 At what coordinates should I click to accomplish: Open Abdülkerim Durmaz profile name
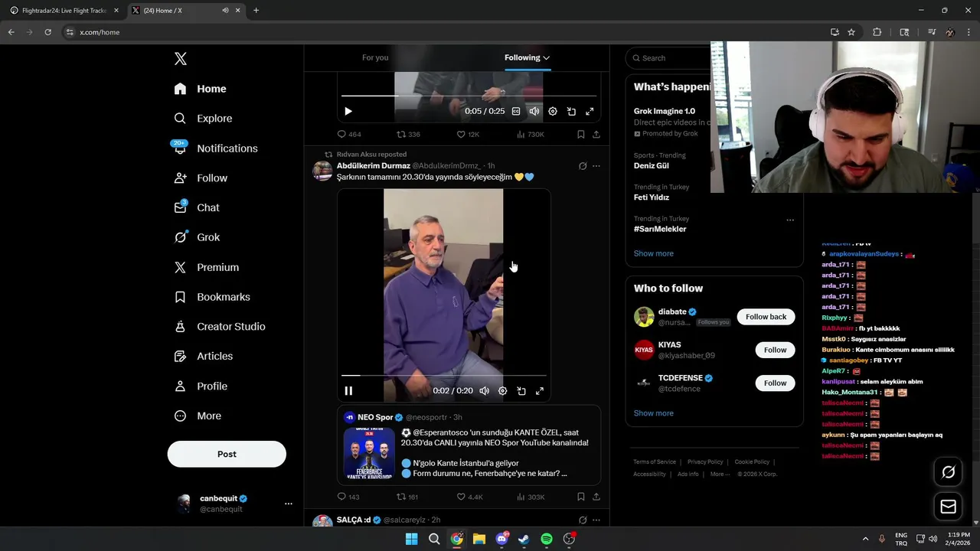coord(374,166)
